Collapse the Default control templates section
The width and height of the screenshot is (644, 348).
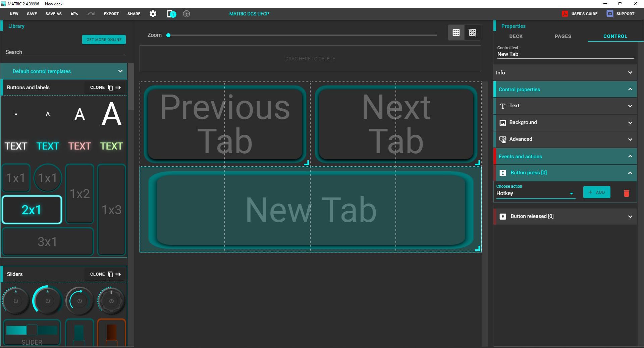pyautogui.click(x=120, y=71)
